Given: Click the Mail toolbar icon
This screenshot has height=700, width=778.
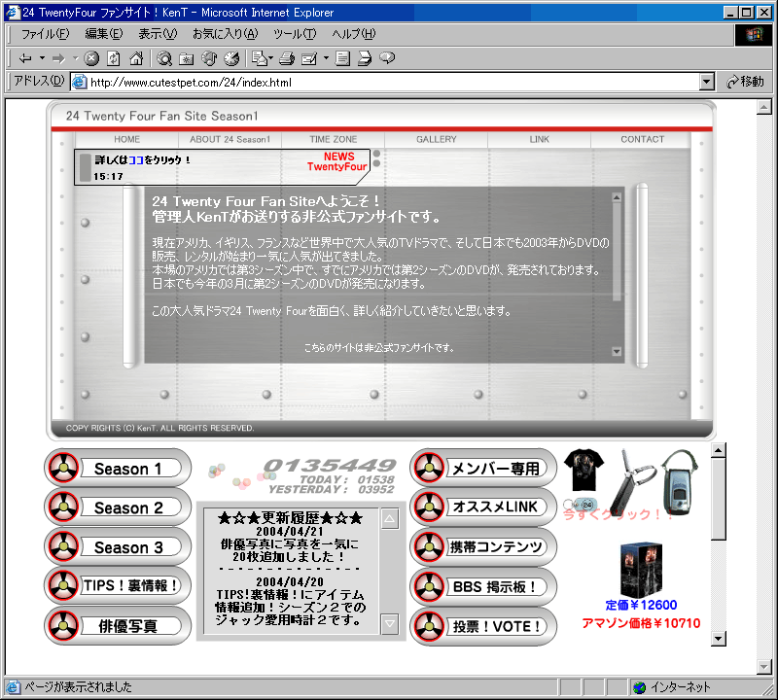Looking at the screenshot, I should click(259, 58).
